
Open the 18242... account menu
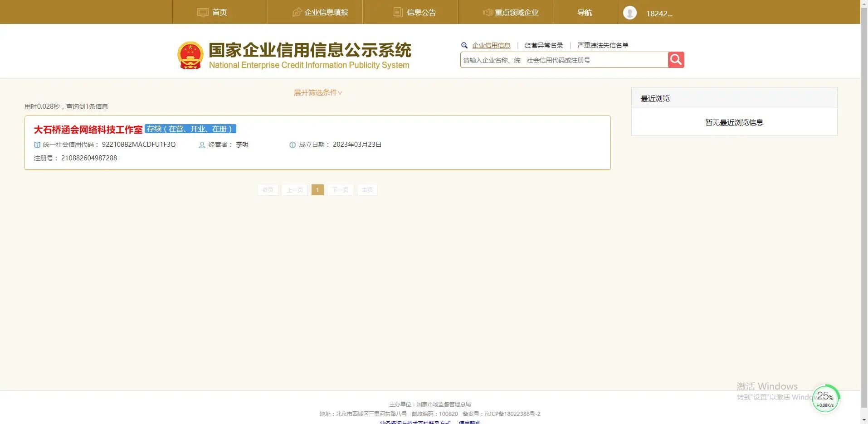[x=659, y=14]
